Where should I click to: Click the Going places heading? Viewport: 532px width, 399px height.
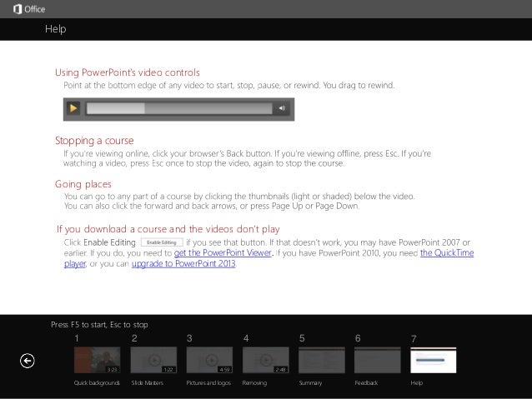point(83,184)
